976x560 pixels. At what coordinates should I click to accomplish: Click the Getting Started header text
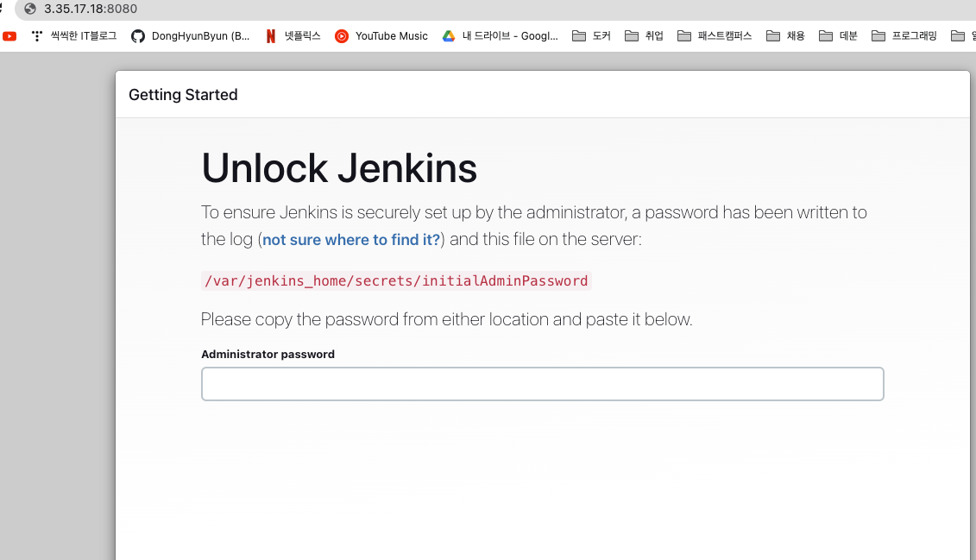(x=183, y=95)
